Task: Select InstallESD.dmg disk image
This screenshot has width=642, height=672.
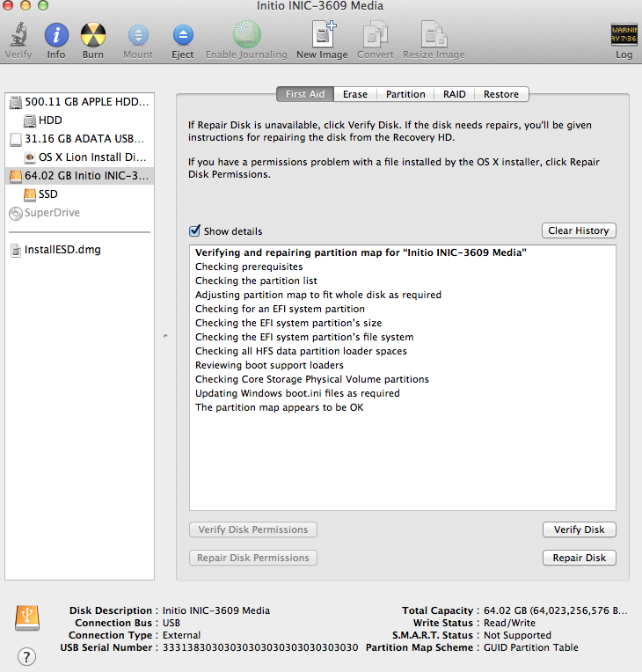Action: tap(80, 250)
